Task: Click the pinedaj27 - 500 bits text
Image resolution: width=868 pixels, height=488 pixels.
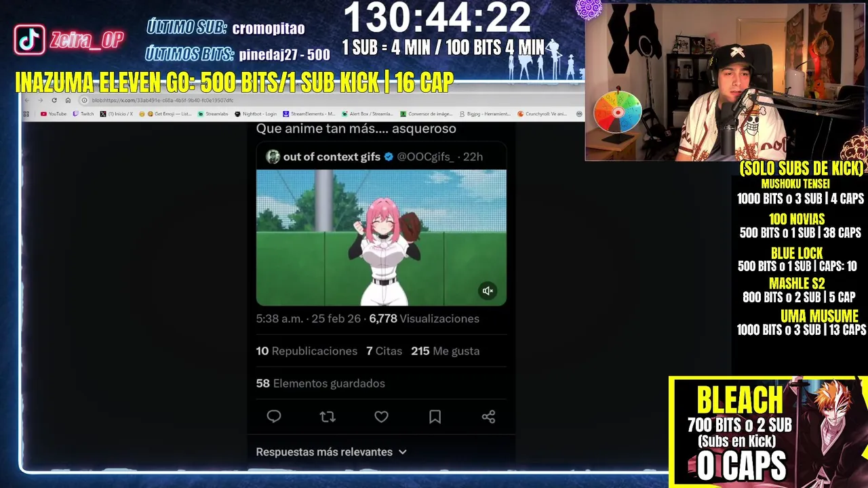Action: tap(284, 55)
